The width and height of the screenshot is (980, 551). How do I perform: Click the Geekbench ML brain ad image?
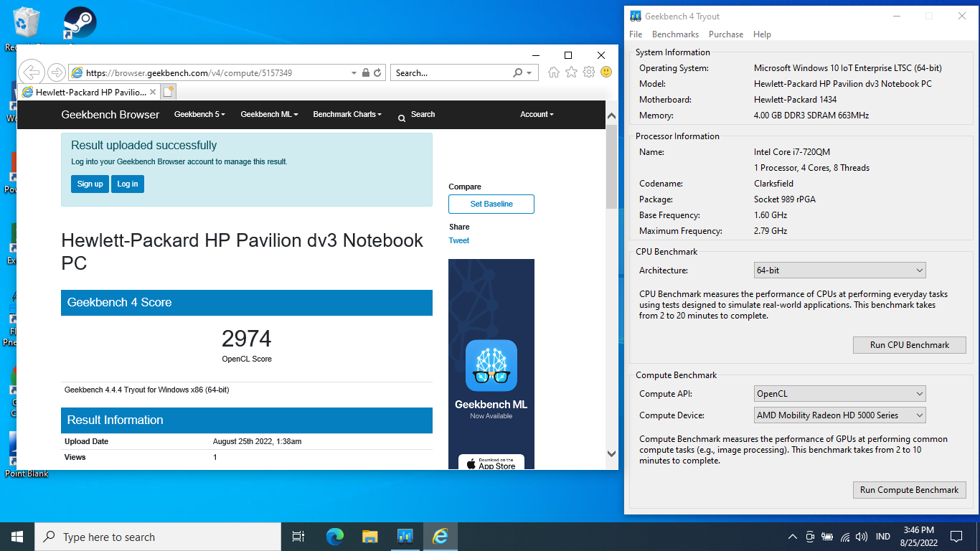[491, 365]
